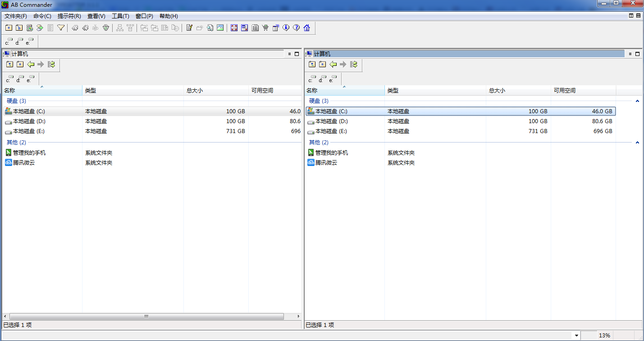Image resolution: width=644 pixels, height=341 pixels.
Task: Click the box with sparkle icon before info
Action: pos(276,28)
